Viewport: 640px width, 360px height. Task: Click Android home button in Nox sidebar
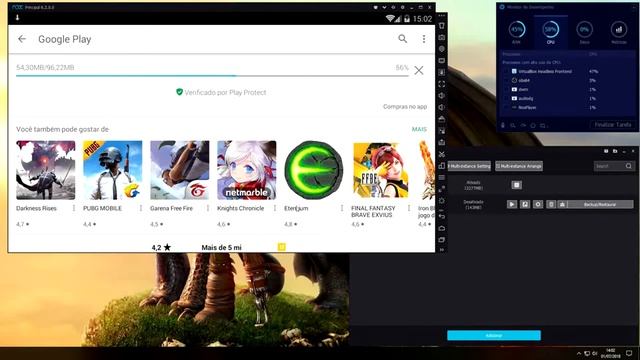click(x=442, y=228)
